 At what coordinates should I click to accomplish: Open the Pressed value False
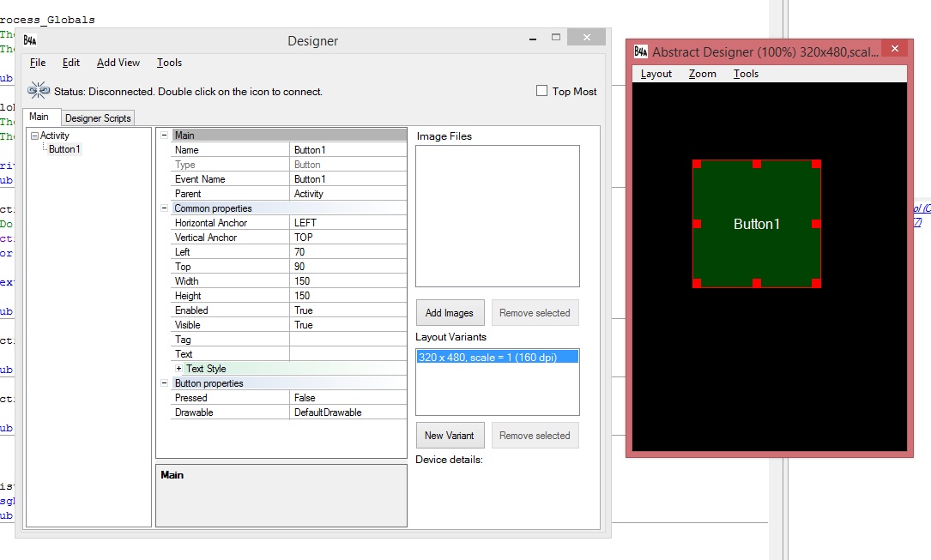[x=348, y=398]
